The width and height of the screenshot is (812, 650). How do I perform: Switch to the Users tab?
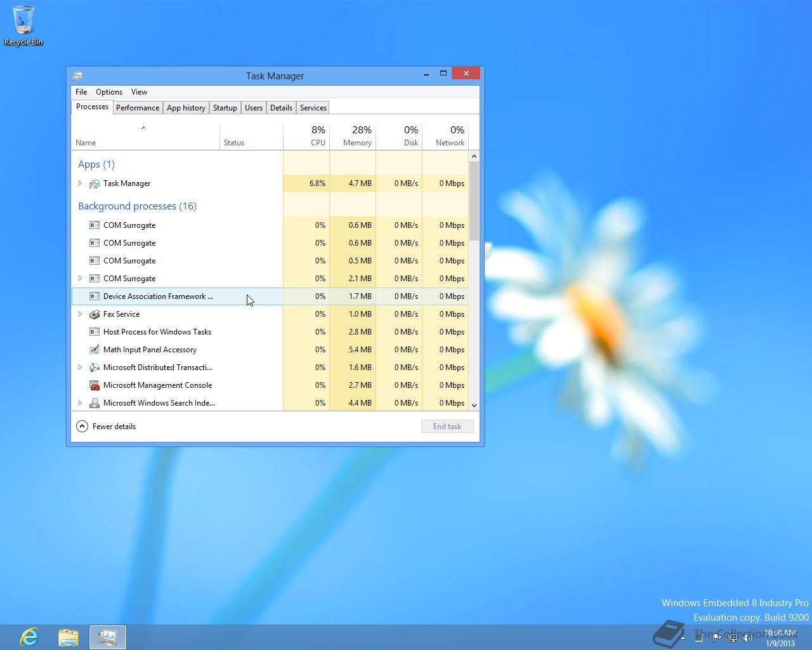254,108
